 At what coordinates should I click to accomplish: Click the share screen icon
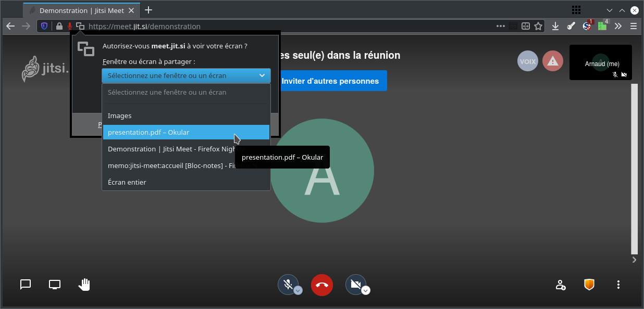[x=55, y=285]
